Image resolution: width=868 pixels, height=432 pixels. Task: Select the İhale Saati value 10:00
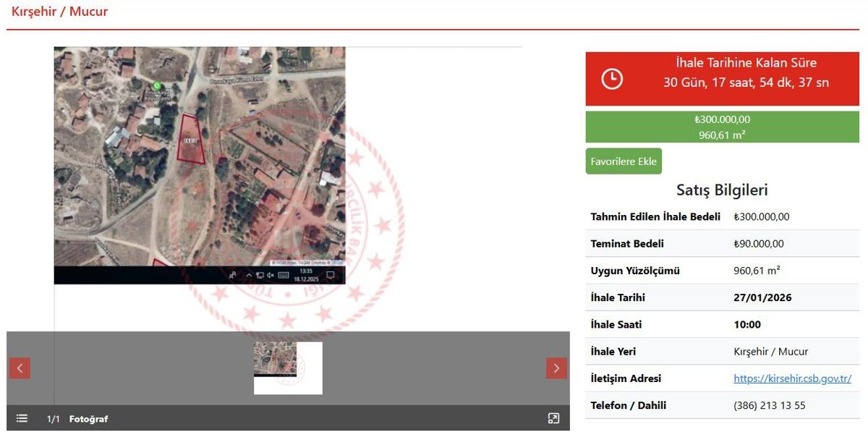(747, 325)
